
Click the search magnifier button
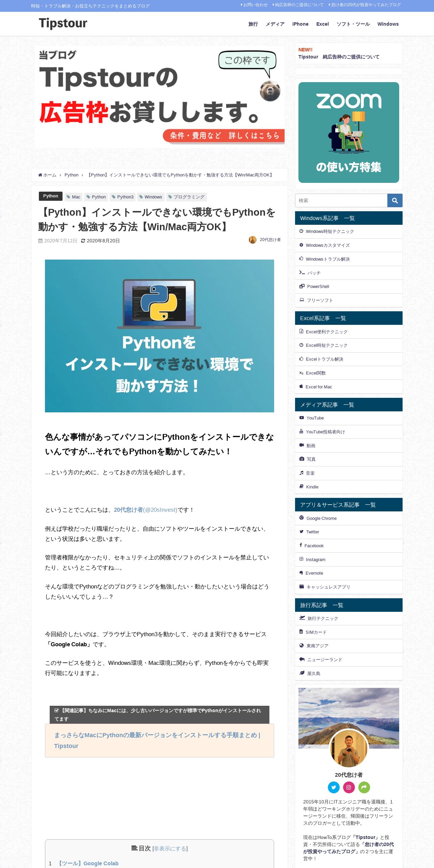pyautogui.click(x=395, y=200)
